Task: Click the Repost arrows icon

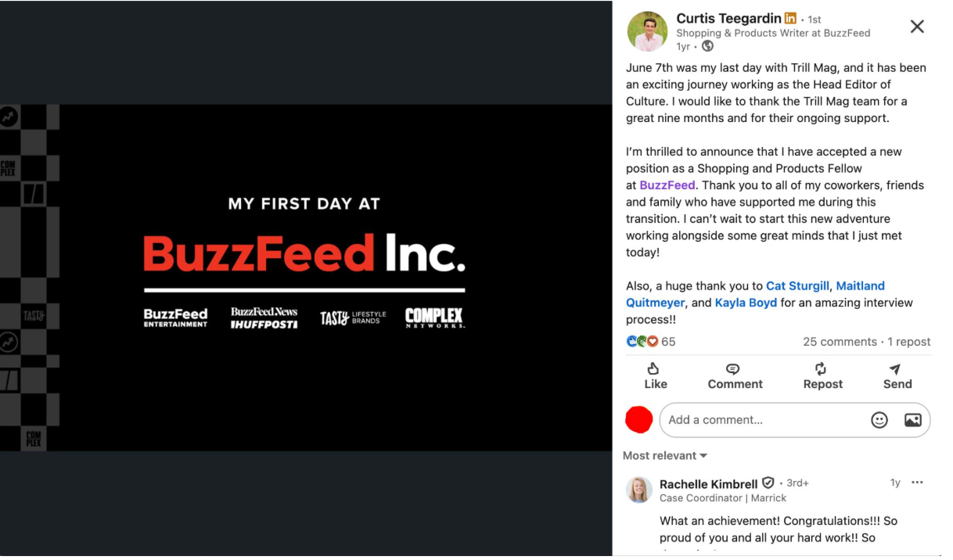Action: (x=821, y=368)
